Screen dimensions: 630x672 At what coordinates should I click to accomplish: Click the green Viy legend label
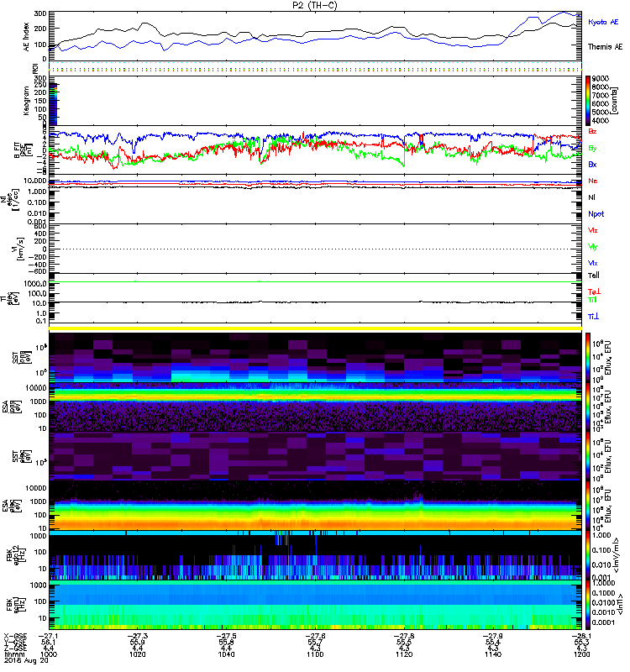(593, 246)
